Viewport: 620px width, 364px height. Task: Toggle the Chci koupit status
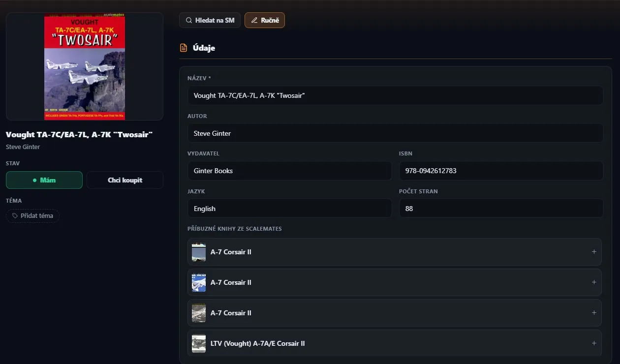click(x=125, y=180)
